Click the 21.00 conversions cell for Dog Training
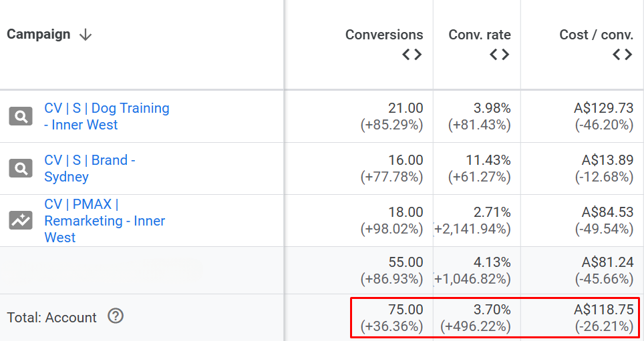Viewport: 644px width, 341px height. pyautogui.click(x=406, y=108)
